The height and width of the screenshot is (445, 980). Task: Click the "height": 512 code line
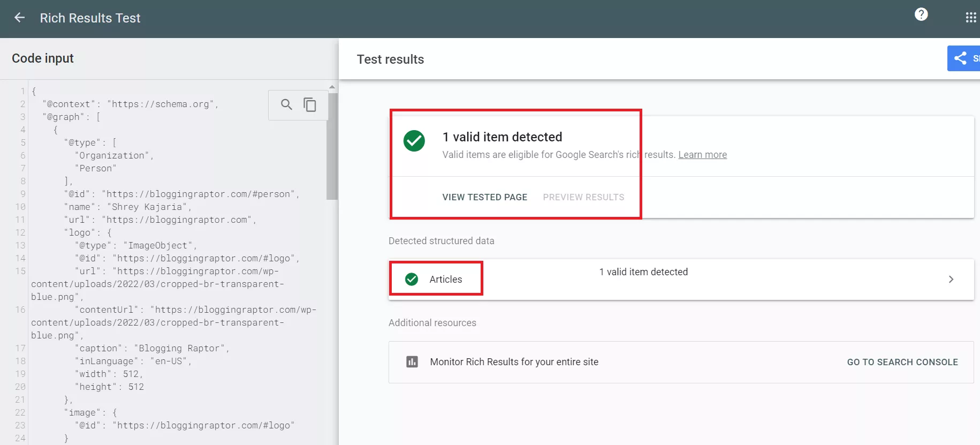click(x=109, y=387)
